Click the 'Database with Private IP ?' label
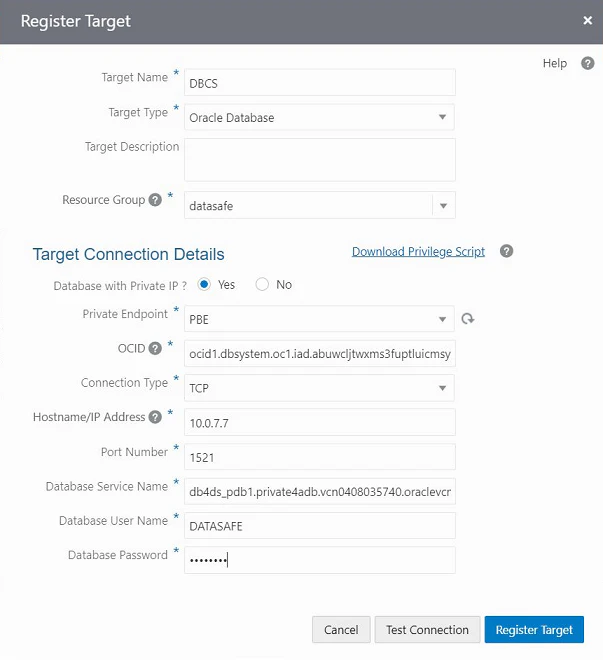 pyautogui.click(x=120, y=286)
